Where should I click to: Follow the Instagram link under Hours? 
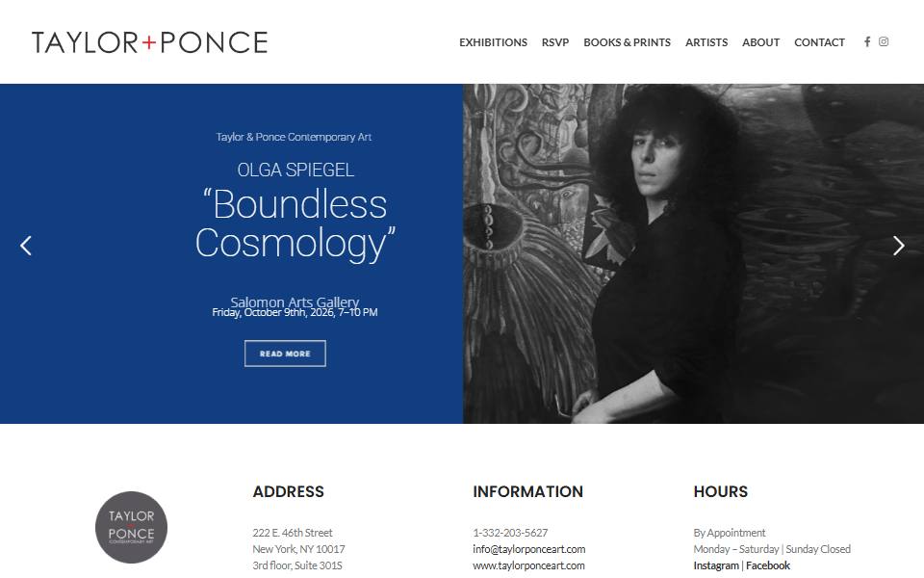(x=716, y=565)
